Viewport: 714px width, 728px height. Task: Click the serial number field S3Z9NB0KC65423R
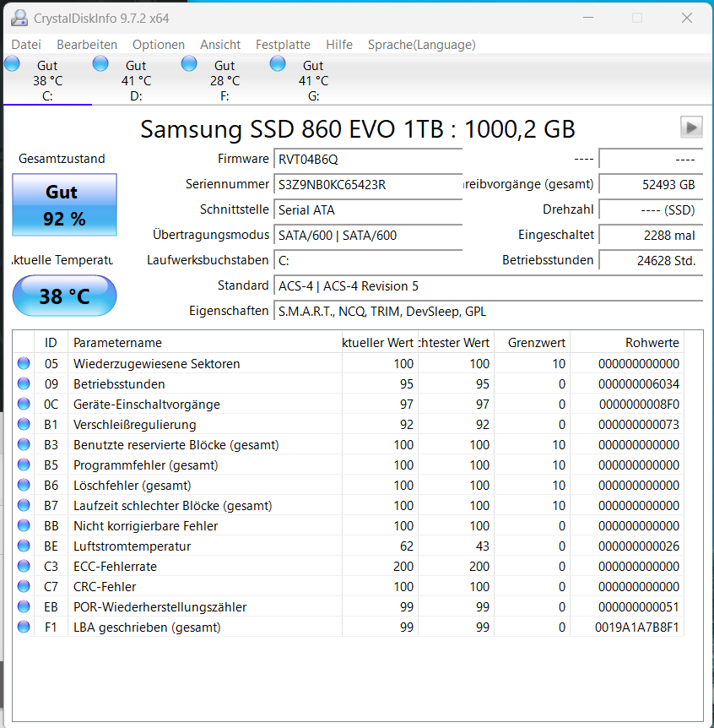[x=368, y=185]
